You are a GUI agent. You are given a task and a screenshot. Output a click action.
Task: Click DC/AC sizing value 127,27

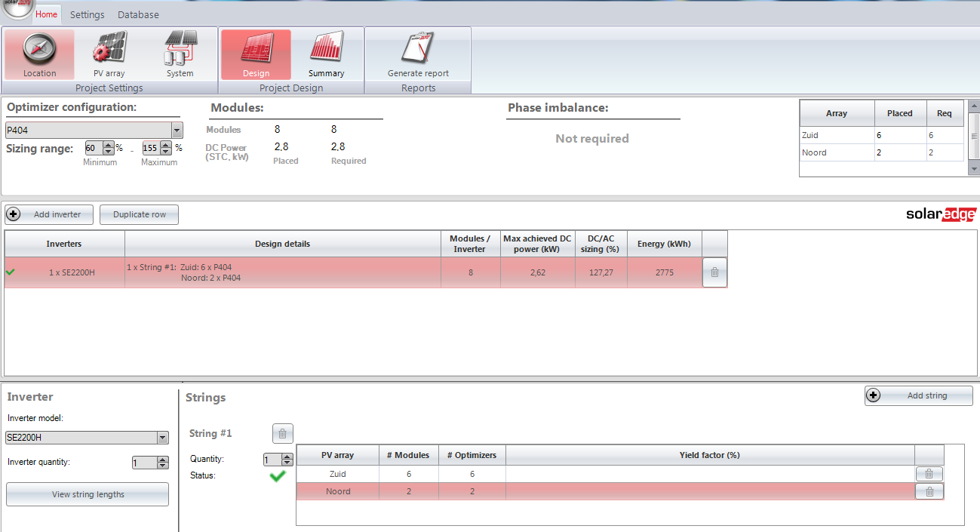coord(601,272)
